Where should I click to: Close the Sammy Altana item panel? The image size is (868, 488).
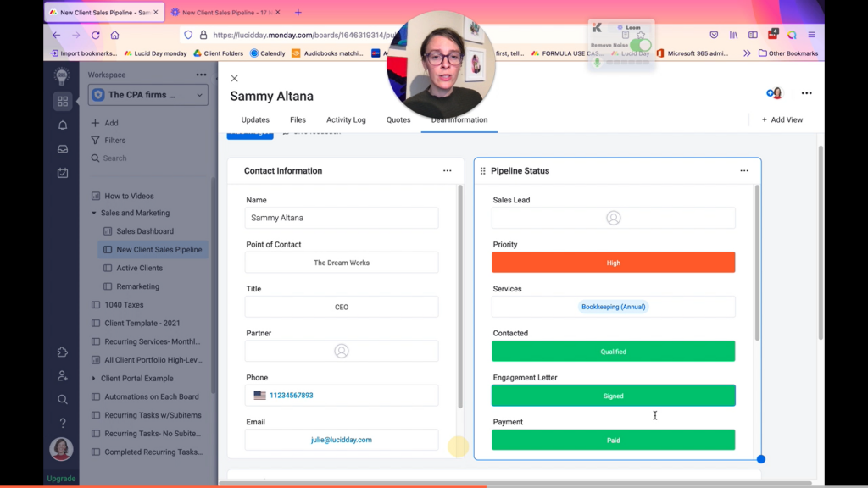(235, 79)
